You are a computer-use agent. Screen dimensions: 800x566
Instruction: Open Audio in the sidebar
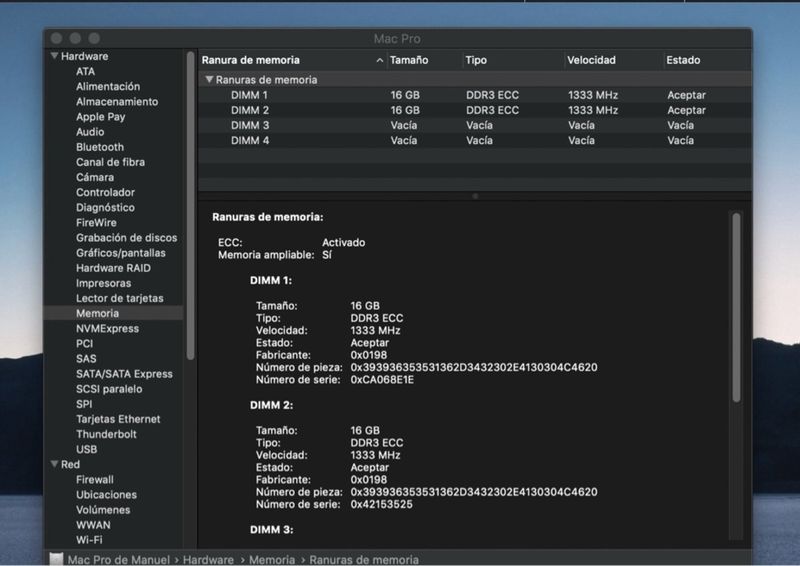pos(90,132)
